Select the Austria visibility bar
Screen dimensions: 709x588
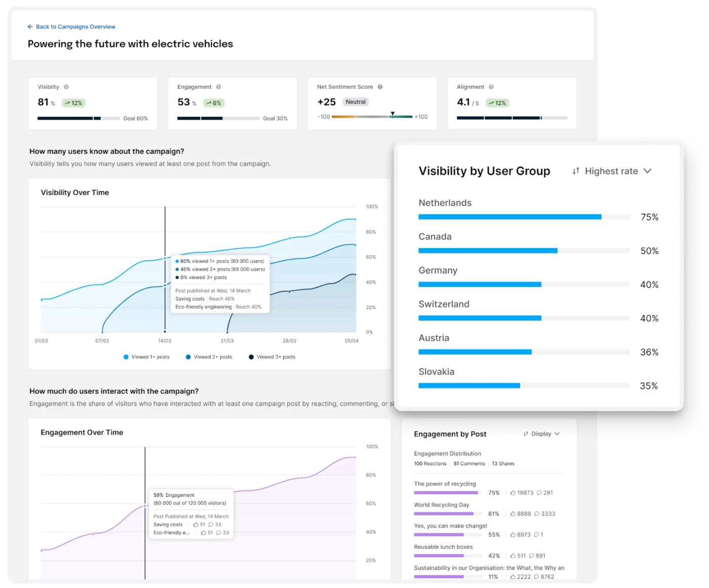pyautogui.click(x=524, y=352)
